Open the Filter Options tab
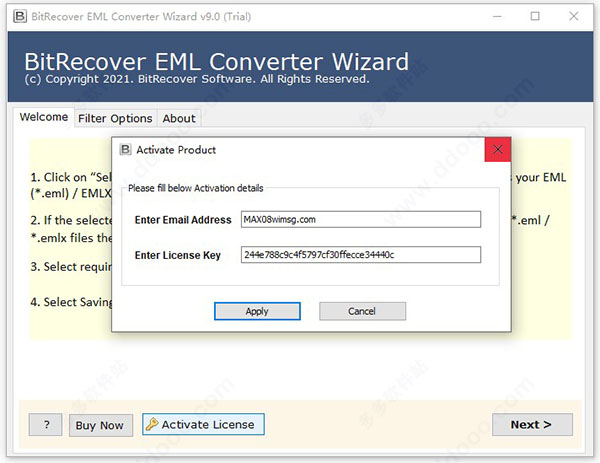The width and height of the screenshot is (600, 463). click(115, 119)
